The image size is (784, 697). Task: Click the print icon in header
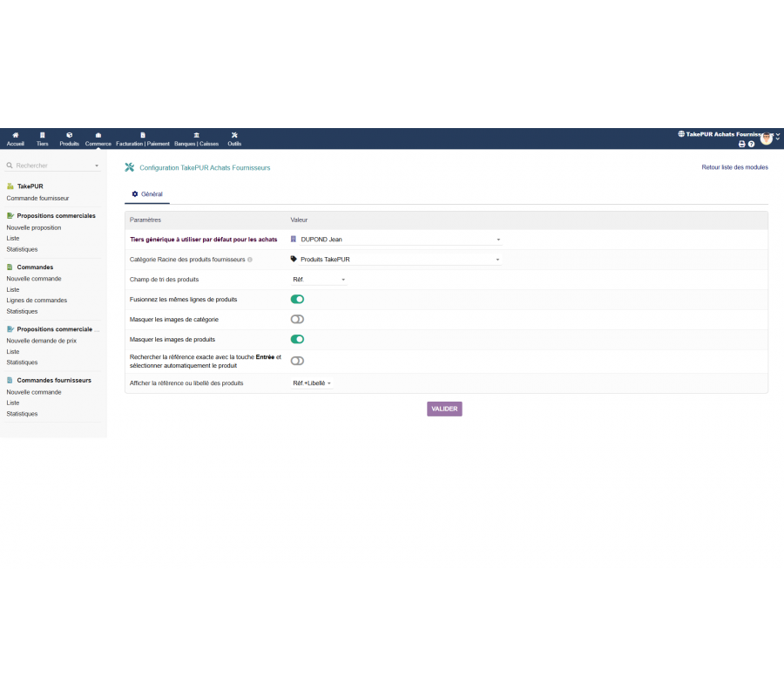coord(742,144)
